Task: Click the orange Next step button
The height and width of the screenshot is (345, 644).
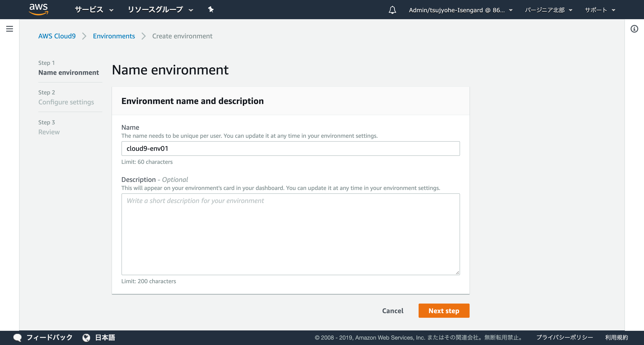Action: pyautogui.click(x=444, y=311)
